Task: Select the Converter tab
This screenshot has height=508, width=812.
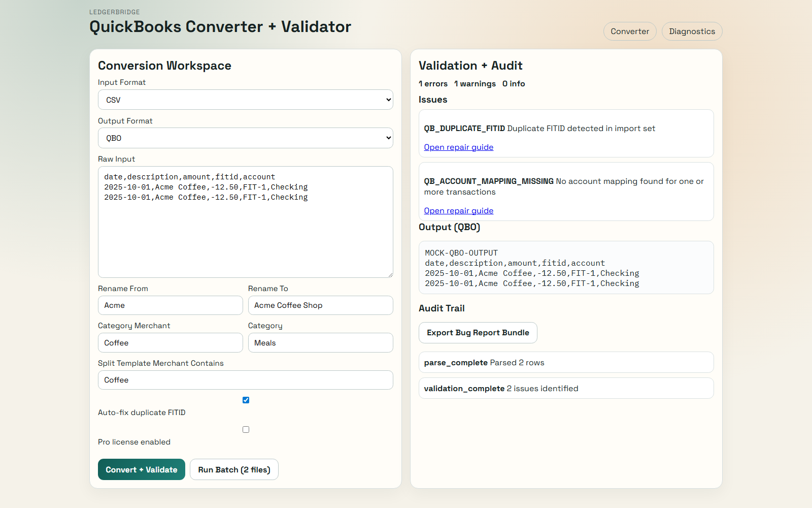Action: click(x=629, y=31)
